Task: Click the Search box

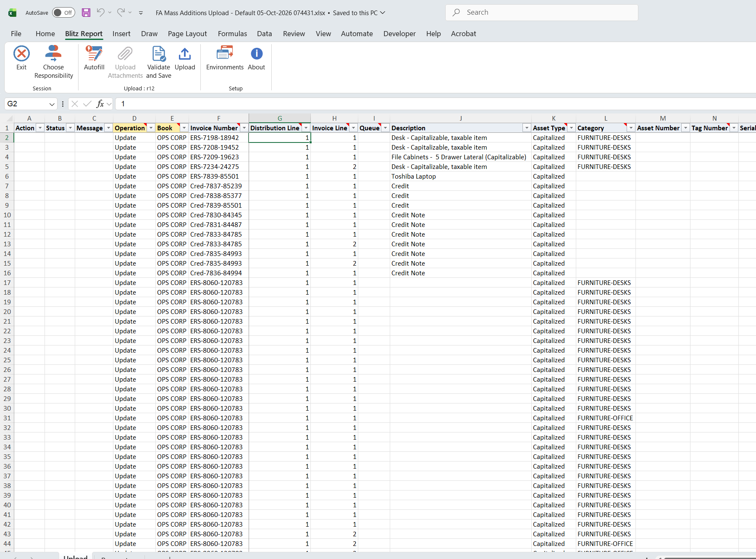Action: click(x=542, y=13)
